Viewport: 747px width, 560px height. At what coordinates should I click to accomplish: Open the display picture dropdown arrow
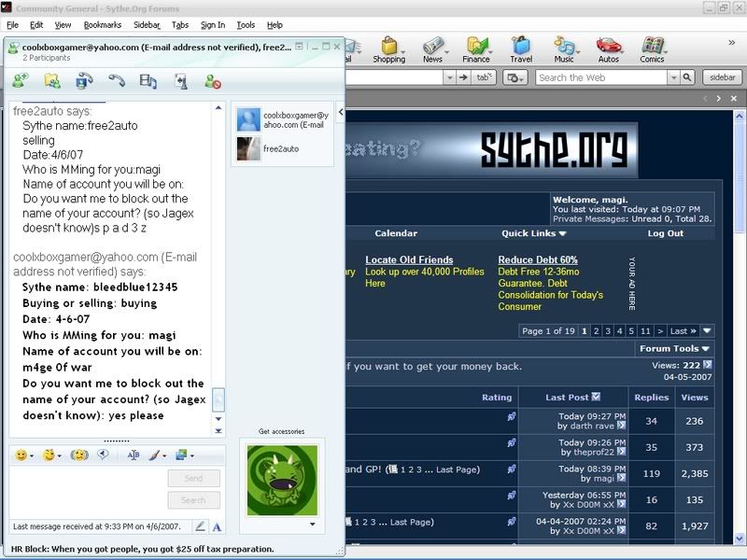point(313,525)
